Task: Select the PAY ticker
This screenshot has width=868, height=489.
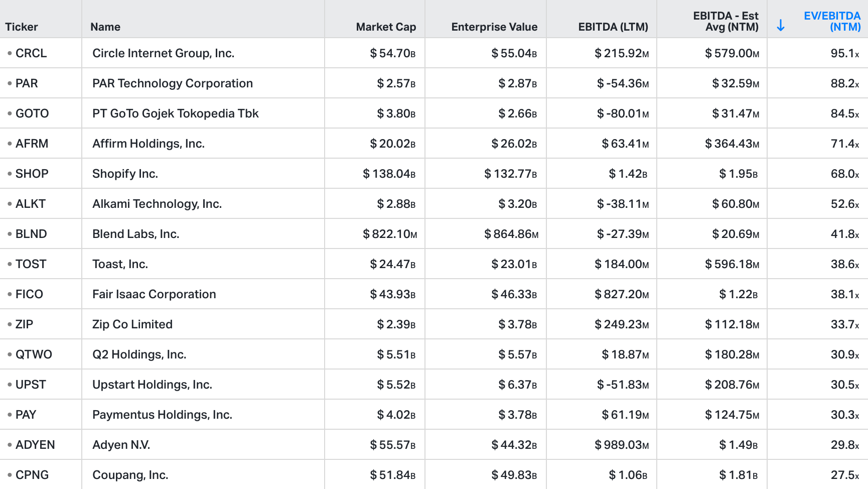Action: click(26, 415)
